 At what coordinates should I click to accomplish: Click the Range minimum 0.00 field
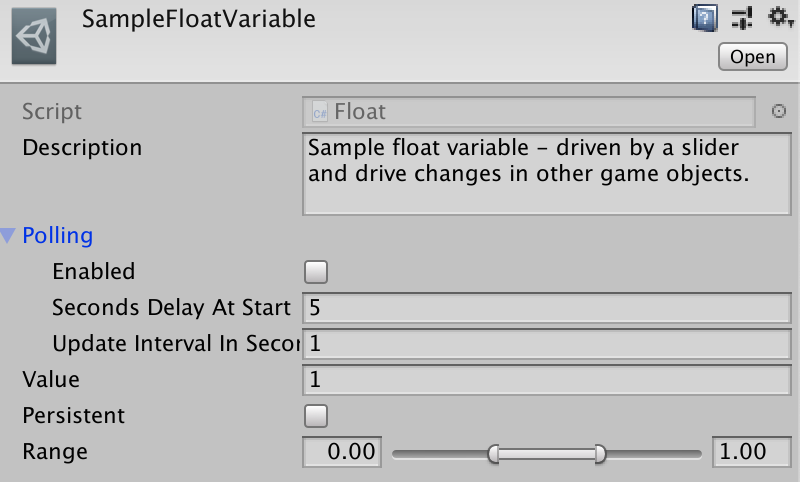pos(342,452)
